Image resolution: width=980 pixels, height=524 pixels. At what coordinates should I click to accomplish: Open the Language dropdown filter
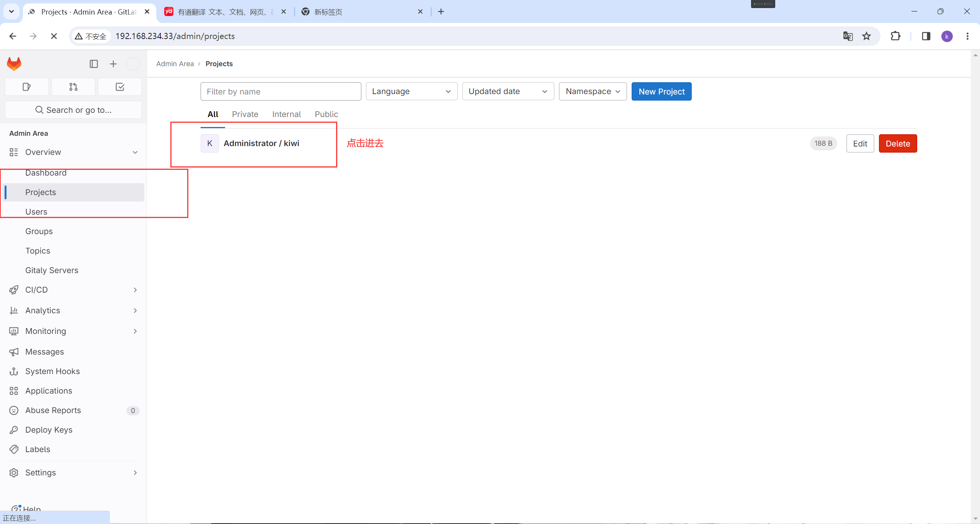click(x=412, y=91)
